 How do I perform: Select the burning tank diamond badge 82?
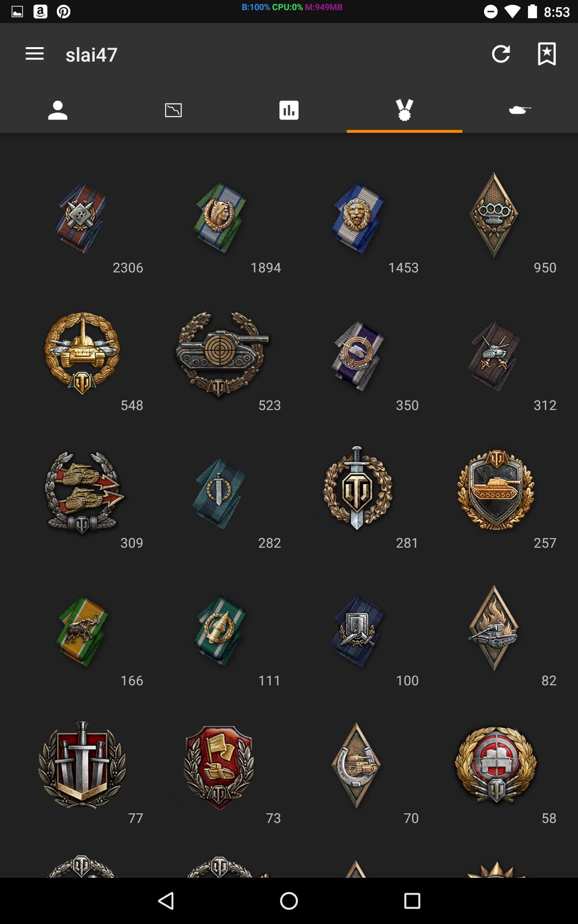click(x=494, y=628)
